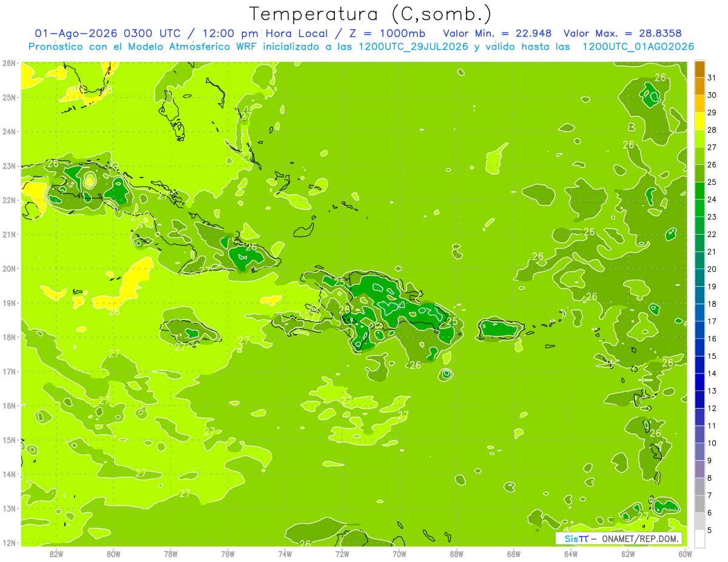This screenshot has width=728, height=562.
Task: Click the colorbar label "20"
Action: (x=712, y=269)
